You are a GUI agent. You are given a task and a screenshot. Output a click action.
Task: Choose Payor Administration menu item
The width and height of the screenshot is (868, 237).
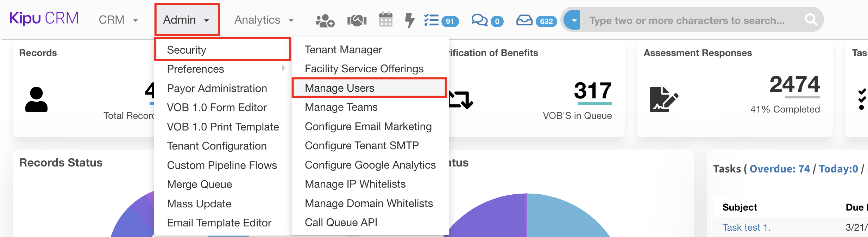point(217,88)
